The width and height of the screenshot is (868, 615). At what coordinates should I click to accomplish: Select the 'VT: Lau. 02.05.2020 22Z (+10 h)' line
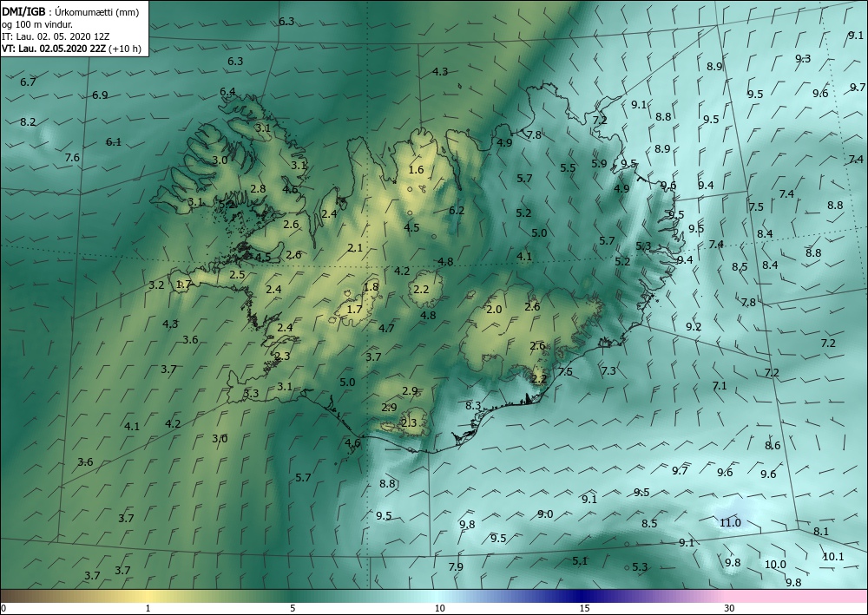coord(71,49)
